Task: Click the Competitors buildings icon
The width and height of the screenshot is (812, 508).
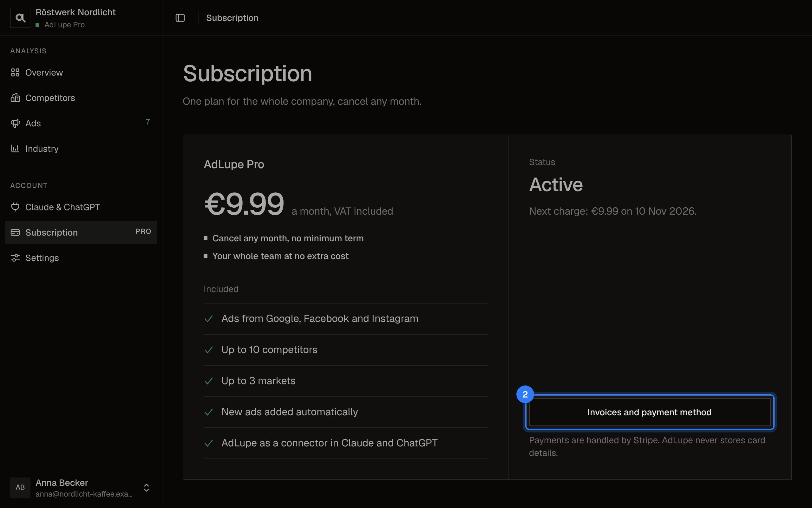Action: pyautogui.click(x=15, y=98)
